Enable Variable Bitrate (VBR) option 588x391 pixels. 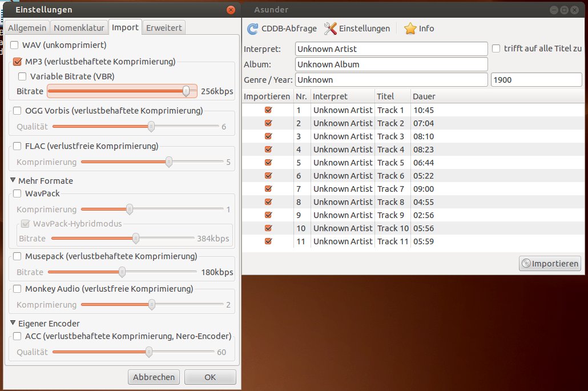tap(22, 76)
